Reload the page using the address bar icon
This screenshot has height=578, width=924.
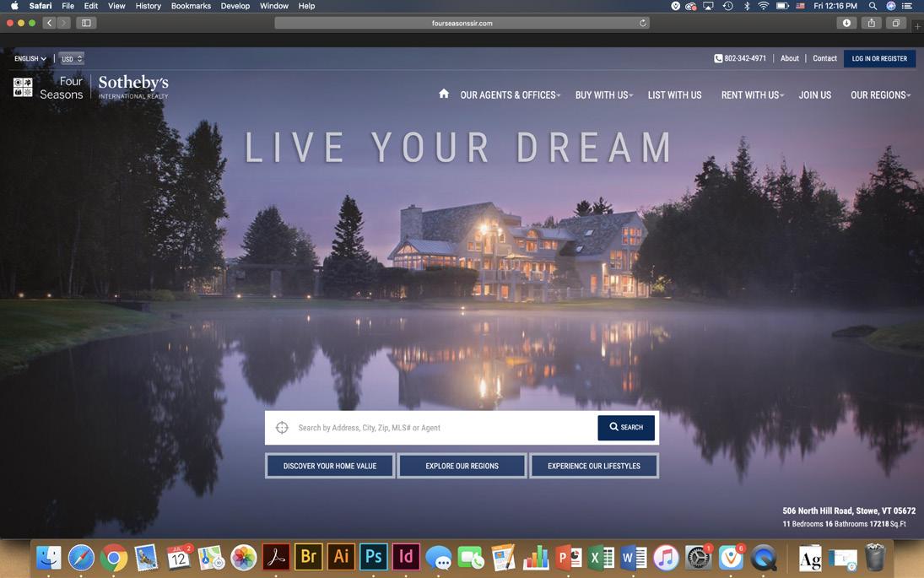click(x=642, y=23)
